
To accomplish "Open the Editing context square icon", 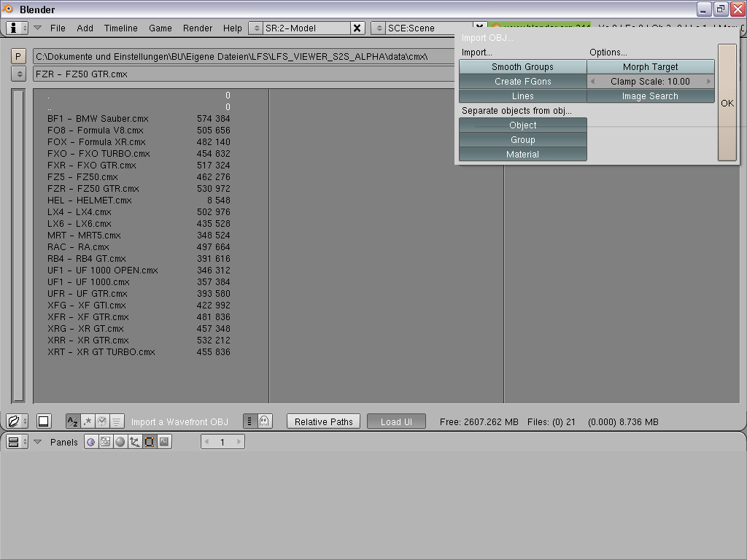I will point(149,442).
